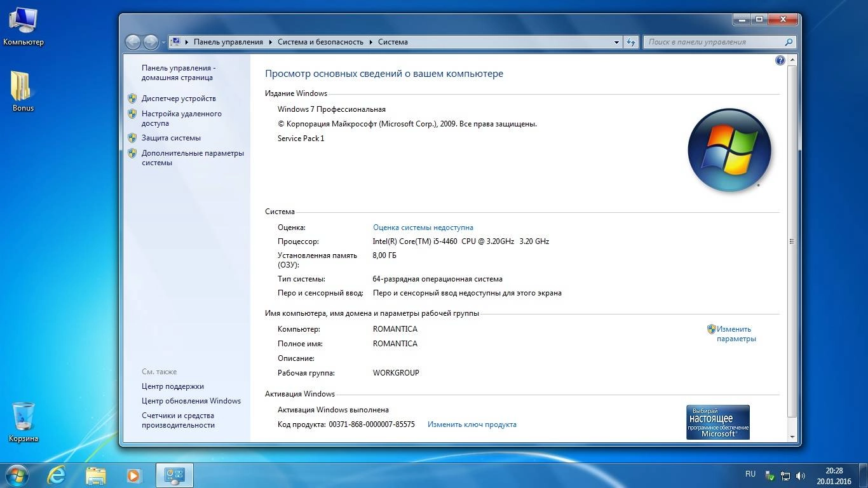The height and width of the screenshot is (488, 868).
Task: Click the WORKGROUP value
Action: (x=396, y=373)
